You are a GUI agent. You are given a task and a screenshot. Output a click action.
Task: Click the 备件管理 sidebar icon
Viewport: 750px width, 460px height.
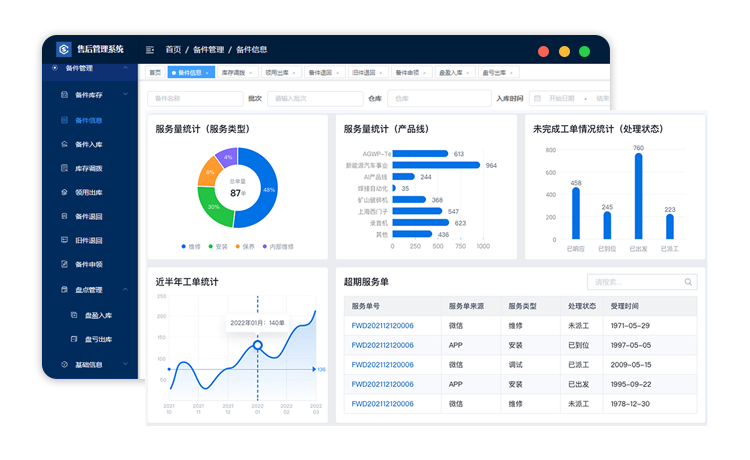pos(55,68)
